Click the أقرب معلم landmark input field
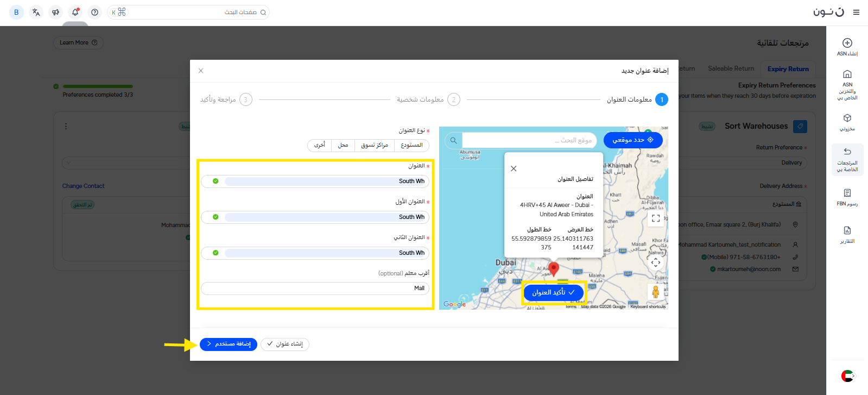The height and width of the screenshot is (395, 868). tap(315, 289)
